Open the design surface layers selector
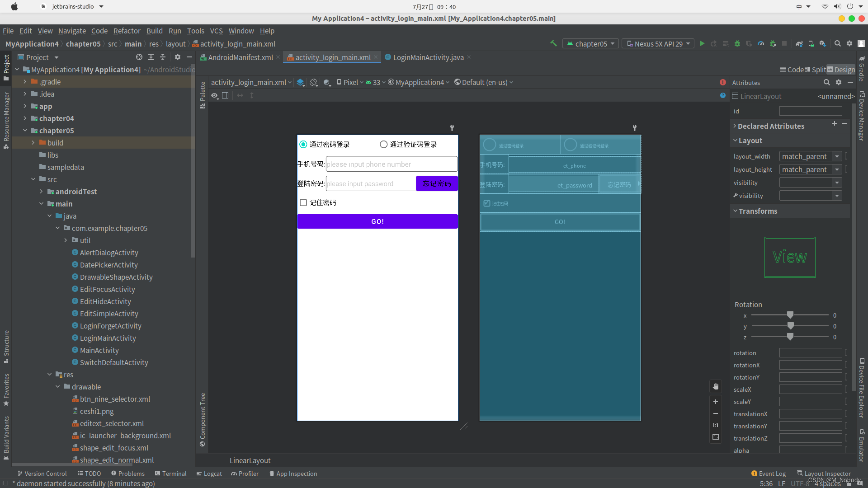 (300, 82)
